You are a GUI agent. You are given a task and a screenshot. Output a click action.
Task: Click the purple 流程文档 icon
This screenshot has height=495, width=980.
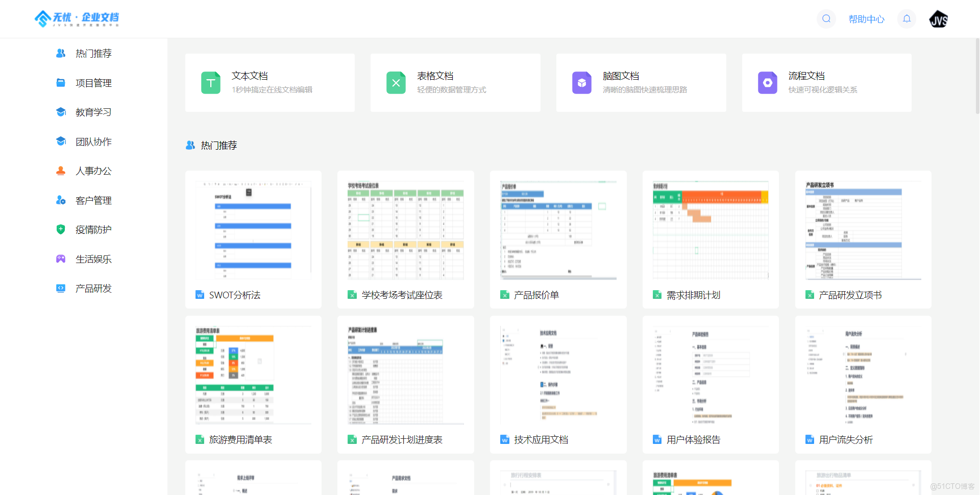pyautogui.click(x=768, y=83)
